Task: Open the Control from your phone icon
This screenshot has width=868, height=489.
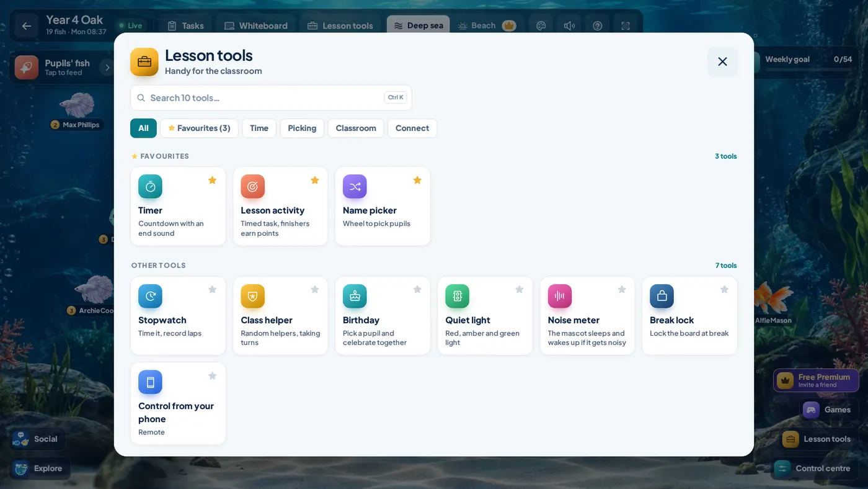Action: 150,382
